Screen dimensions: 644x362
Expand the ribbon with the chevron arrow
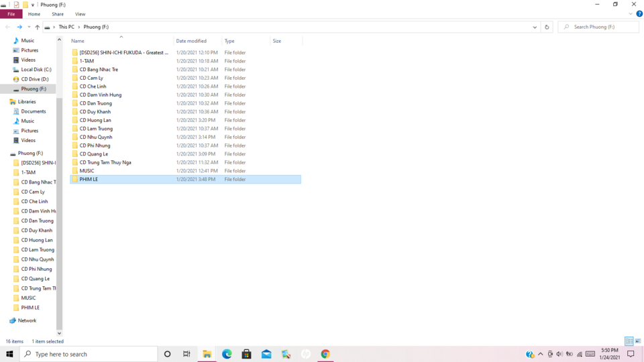631,14
